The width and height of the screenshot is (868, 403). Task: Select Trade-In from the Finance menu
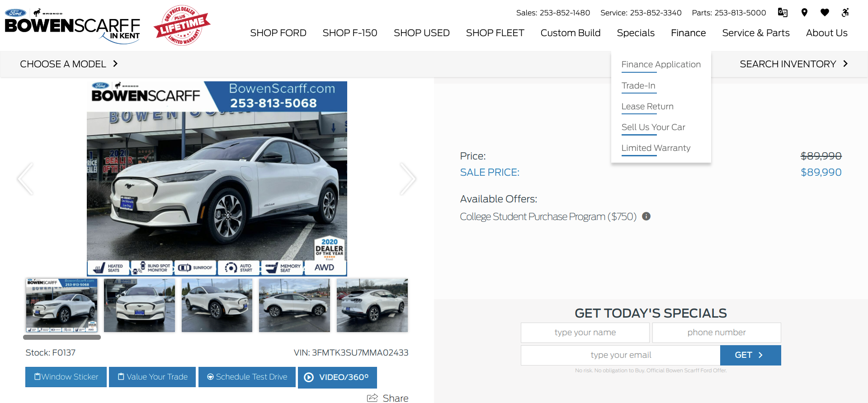[x=638, y=86]
